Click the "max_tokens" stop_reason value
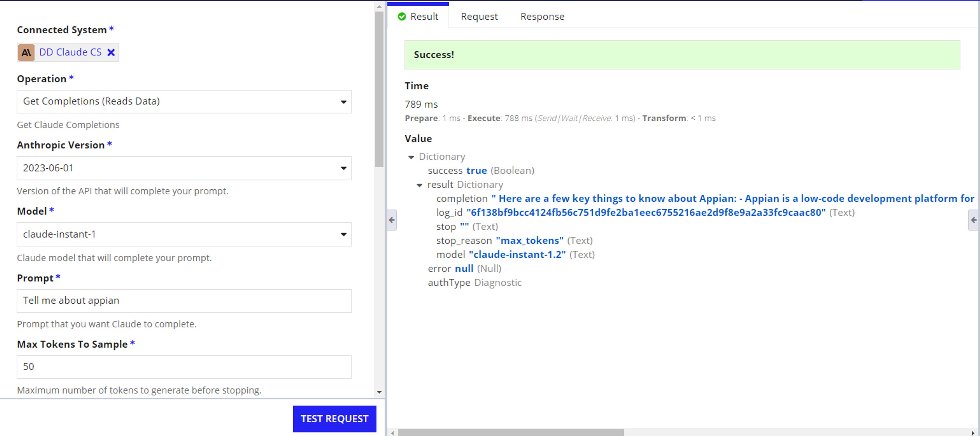The image size is (980, 436). click(x=530, y=241)
